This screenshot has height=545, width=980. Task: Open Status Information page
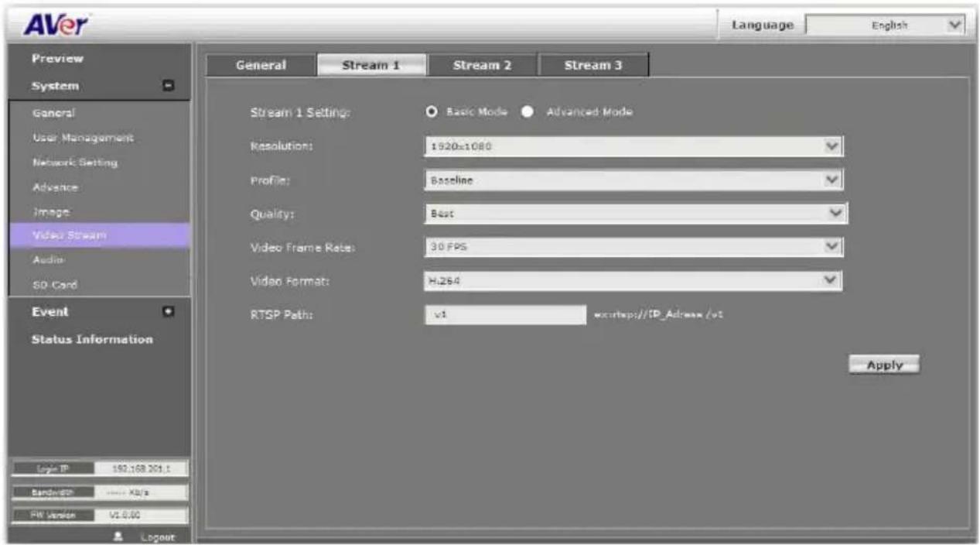[x=92, y=339]
